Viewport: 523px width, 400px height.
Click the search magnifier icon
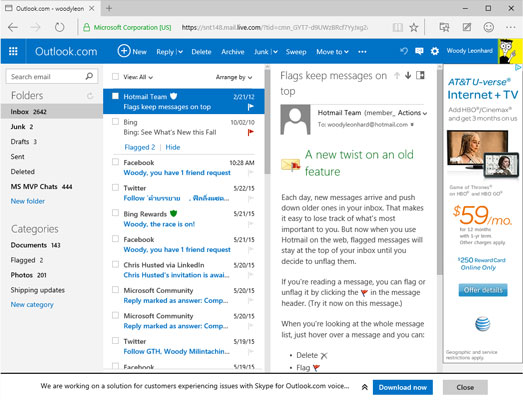(x=89, y=76)
